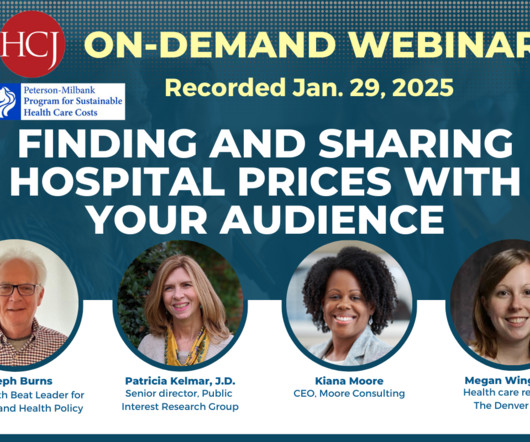This screenshot has height=442, width=530.
Task: Select Patricia Kelmar's circular portrait
Action: pyautogui.click(x=180, y=303)
